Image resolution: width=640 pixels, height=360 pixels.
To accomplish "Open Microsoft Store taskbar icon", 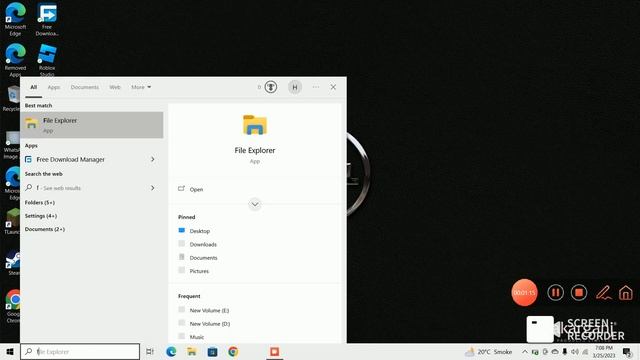I will [x=212, y=351].
